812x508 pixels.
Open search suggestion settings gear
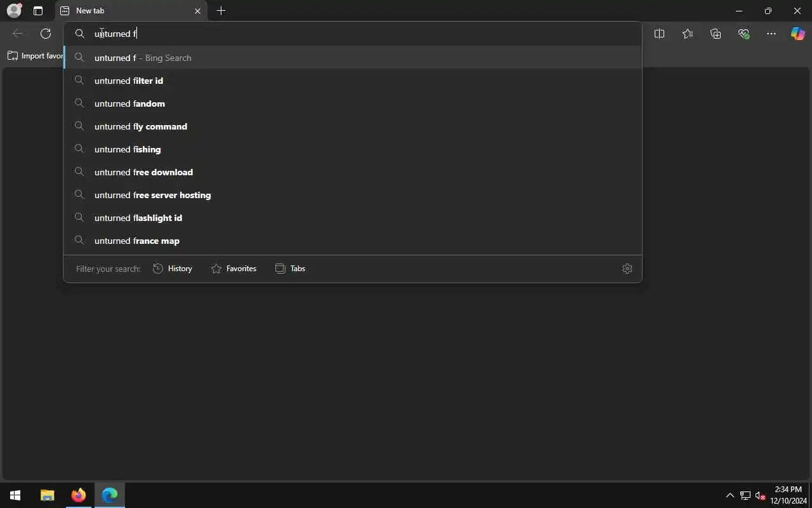point(627,269)
